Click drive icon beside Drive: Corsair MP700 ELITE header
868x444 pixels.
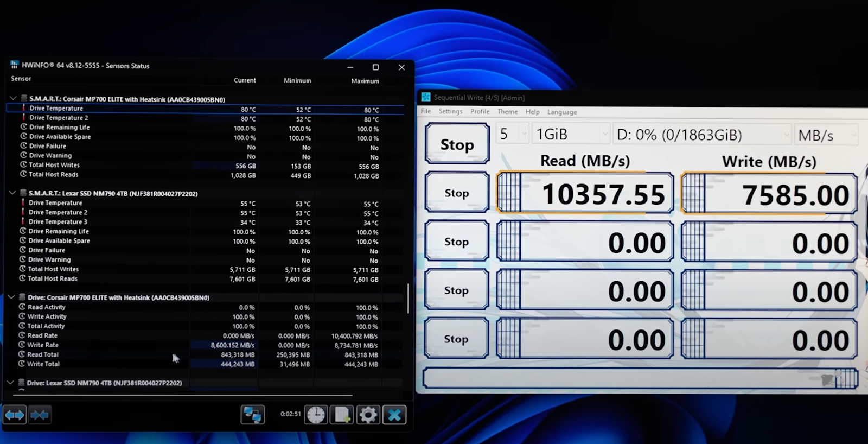click(x=22, y=297)
